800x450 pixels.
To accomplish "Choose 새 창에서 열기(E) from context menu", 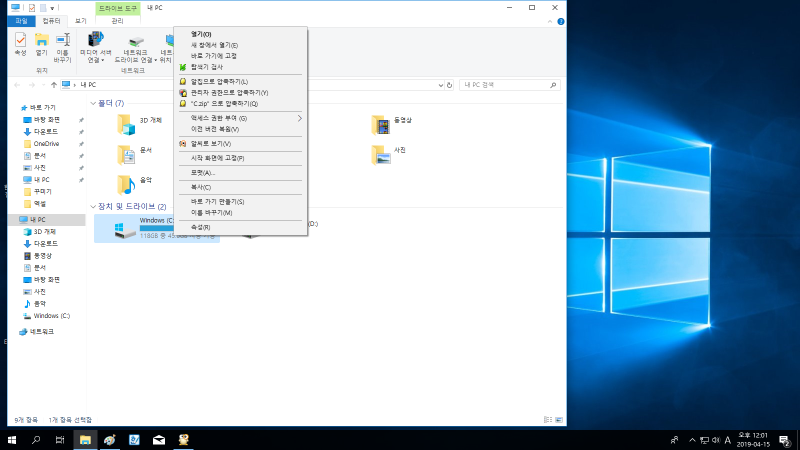I will click(x=240, y=45).
